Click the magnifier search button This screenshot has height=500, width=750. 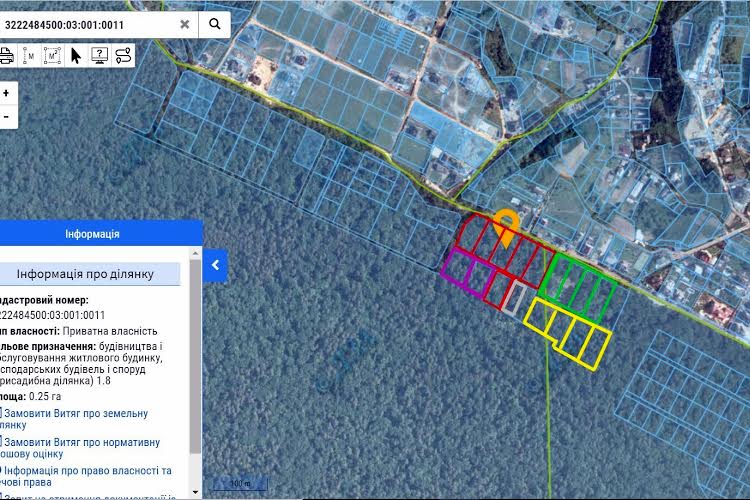215,24
